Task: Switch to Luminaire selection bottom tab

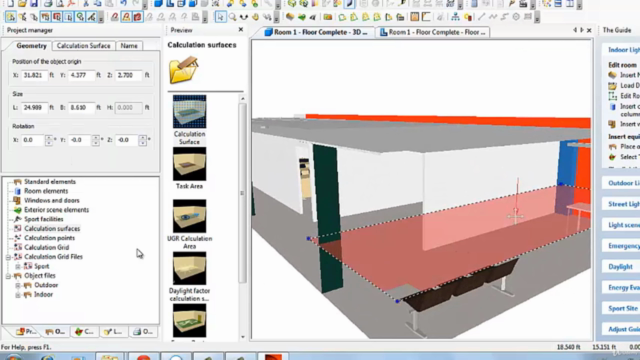Action: click(x=113, y=332)
